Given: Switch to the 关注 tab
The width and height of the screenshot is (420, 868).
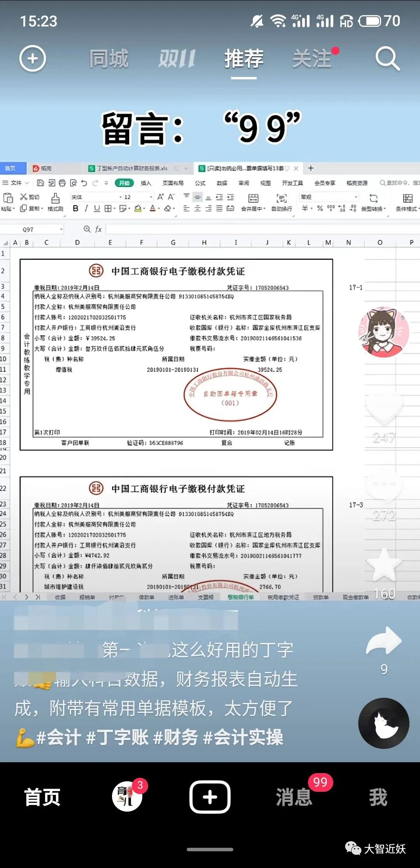Looking at the screenshot, I should 312,59.
